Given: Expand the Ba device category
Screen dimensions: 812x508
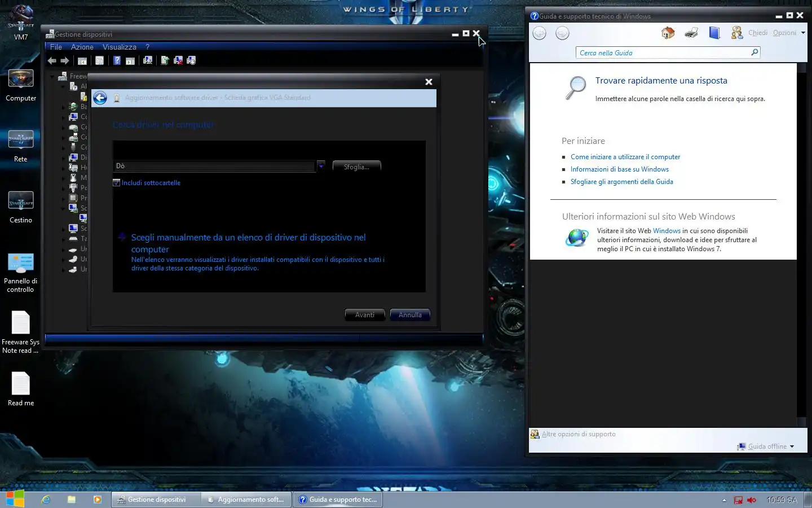Looking at the screenshot, I should point(64,107).
